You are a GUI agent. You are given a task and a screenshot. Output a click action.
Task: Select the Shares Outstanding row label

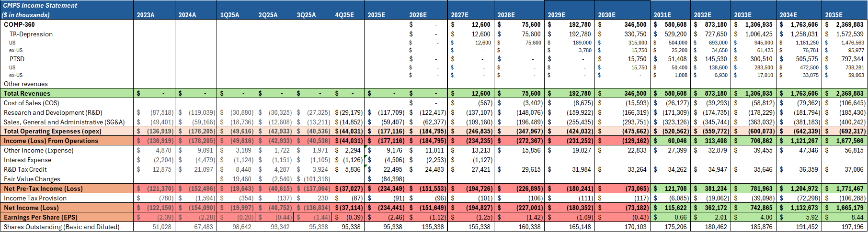[61, 227]
